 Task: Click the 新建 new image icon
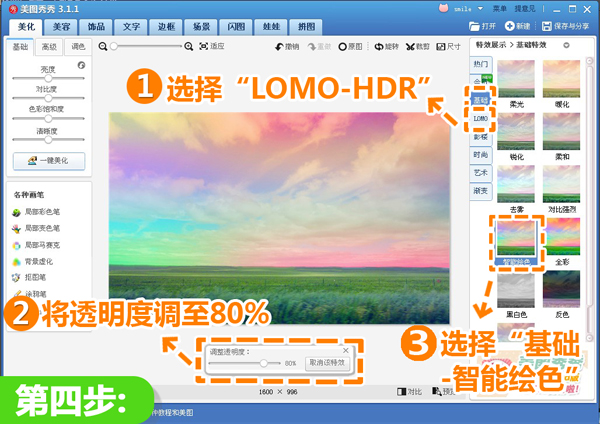(x=509, y=26)
